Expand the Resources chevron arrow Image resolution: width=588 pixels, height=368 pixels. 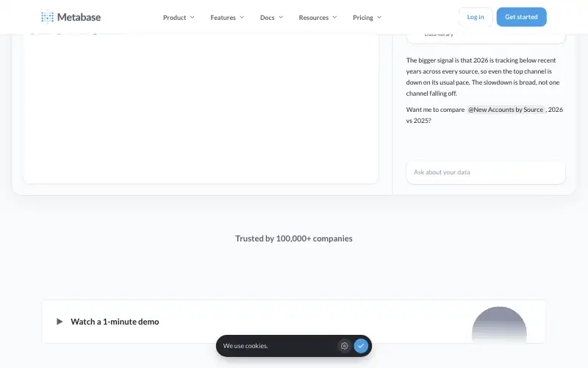335,17
